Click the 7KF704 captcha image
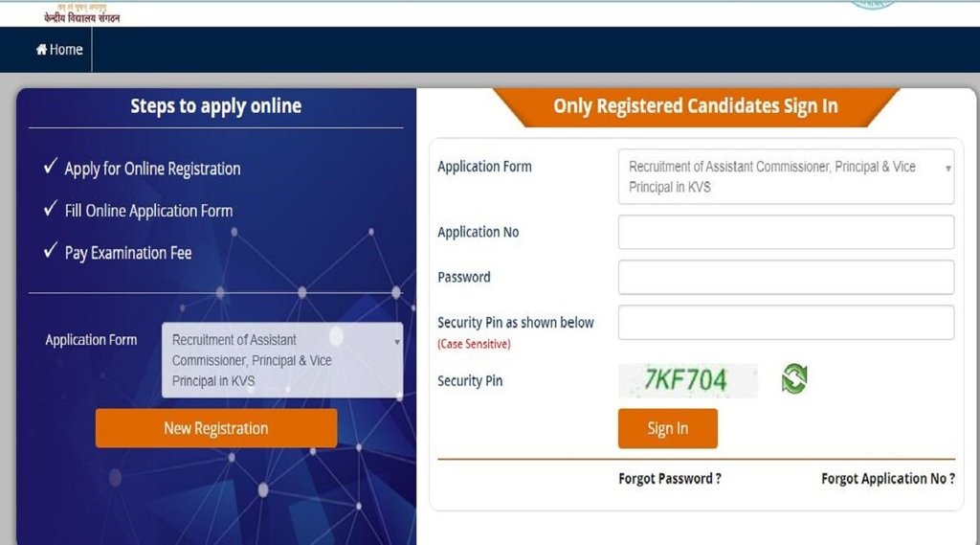Image resolution: width=980 pixels, height=545 pixels. [686, 380]
